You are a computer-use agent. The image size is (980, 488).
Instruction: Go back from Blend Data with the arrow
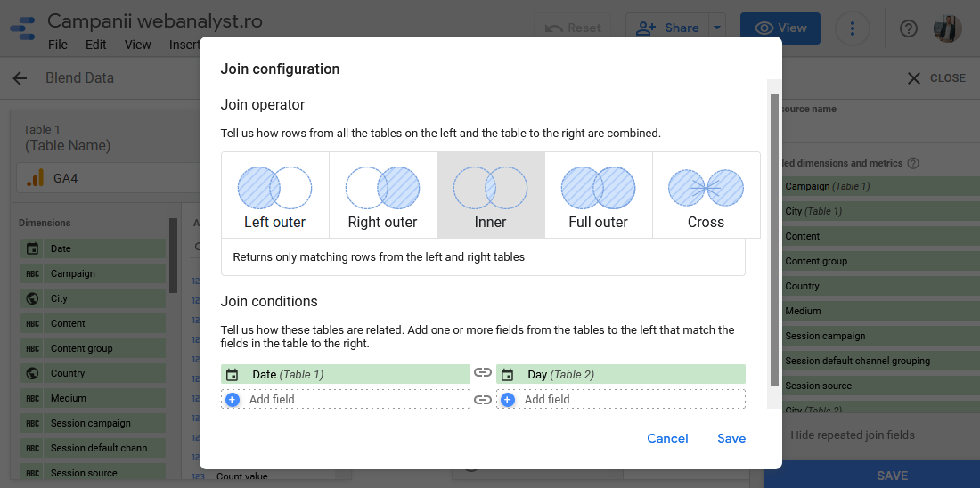[x=20, y=78]
